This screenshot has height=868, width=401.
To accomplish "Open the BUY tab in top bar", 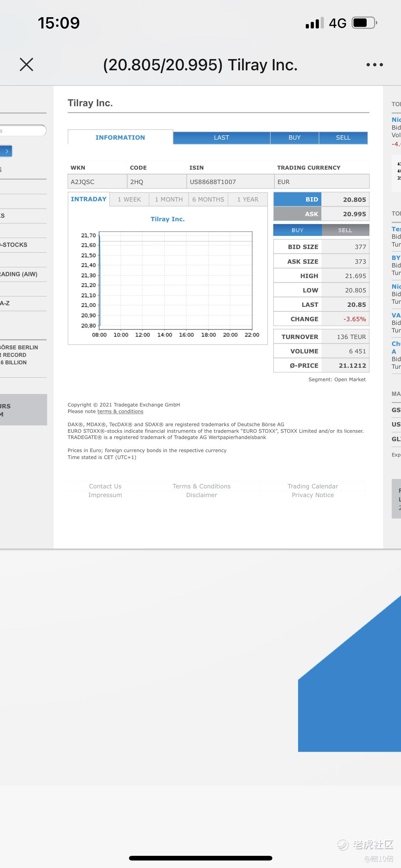I will [295, 137].
